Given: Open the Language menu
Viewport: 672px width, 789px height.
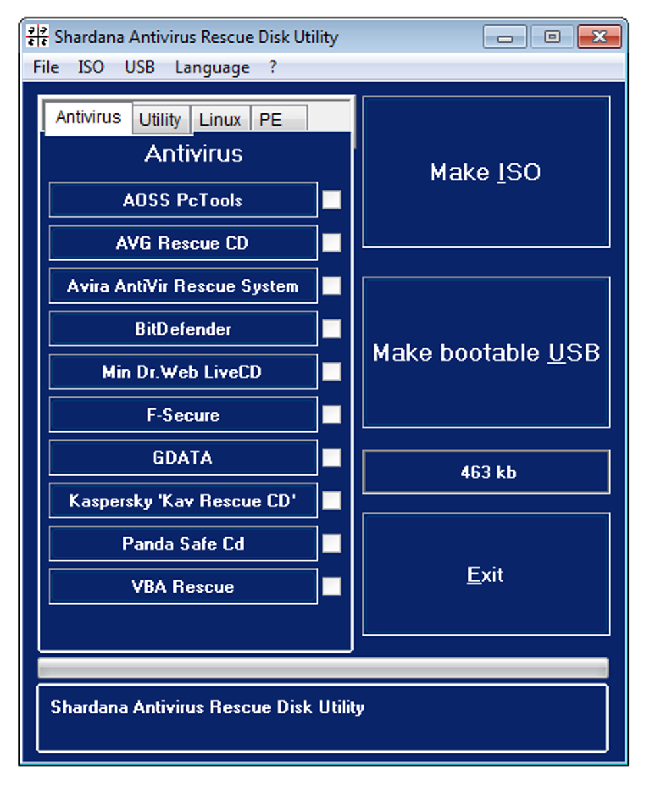Looking at the screenshot, I should 212,67.
